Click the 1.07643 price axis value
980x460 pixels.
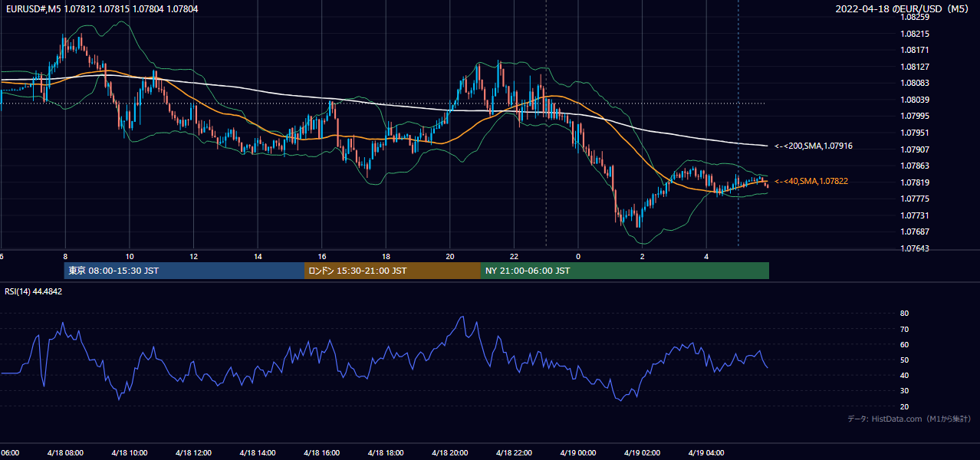[914, 248]
